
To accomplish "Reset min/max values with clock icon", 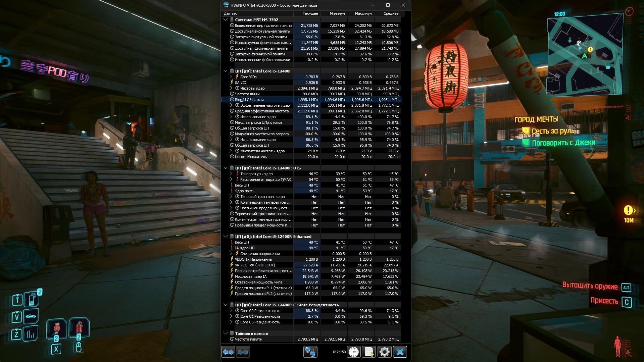I will coord(353,352).
